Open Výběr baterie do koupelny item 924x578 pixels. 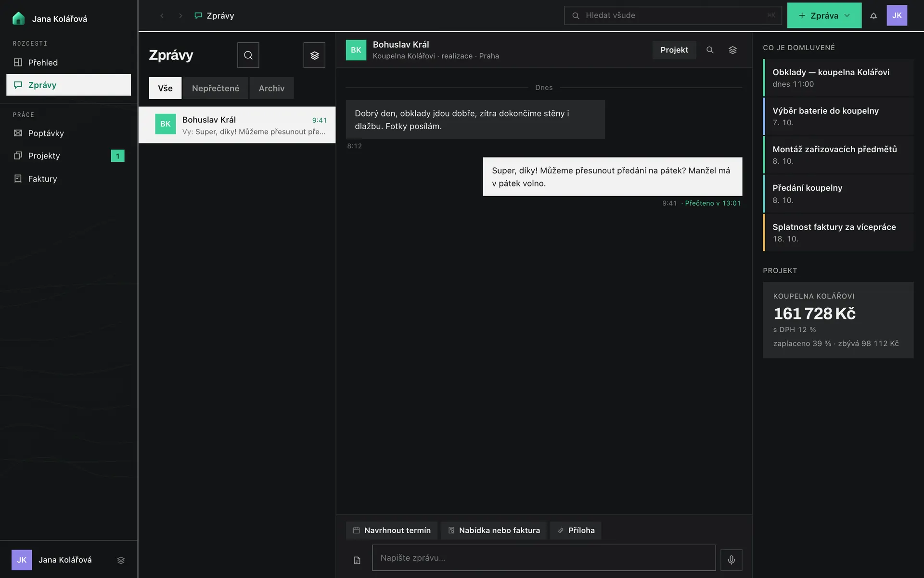838,116
